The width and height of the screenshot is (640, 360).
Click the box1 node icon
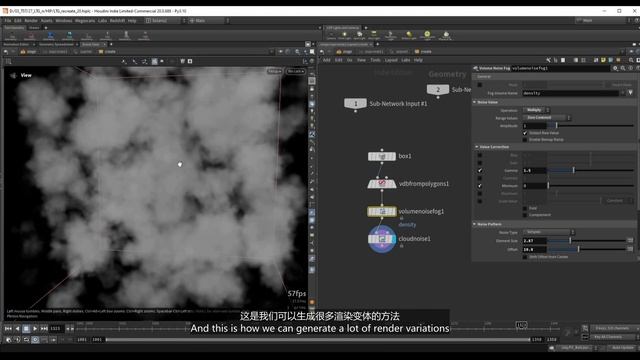coord(382,156)
